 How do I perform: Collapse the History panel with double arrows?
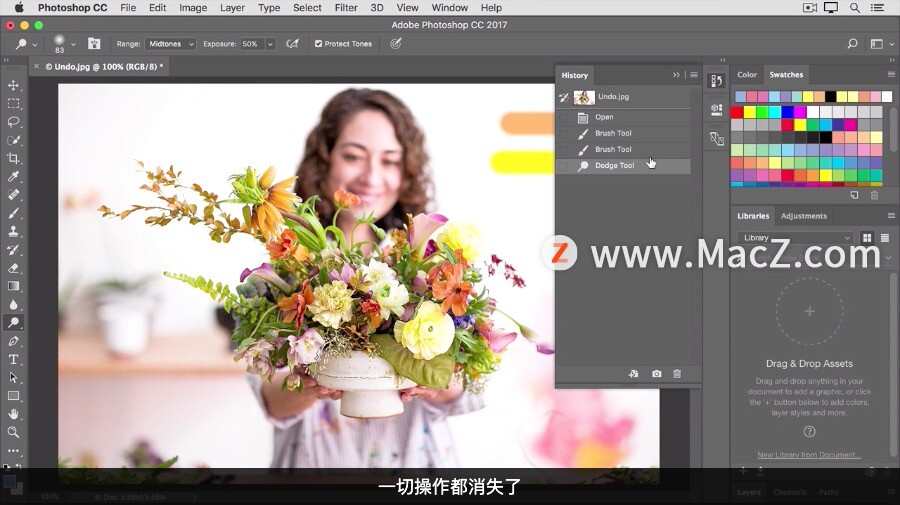pyautogui.click(x=676, y=75)
